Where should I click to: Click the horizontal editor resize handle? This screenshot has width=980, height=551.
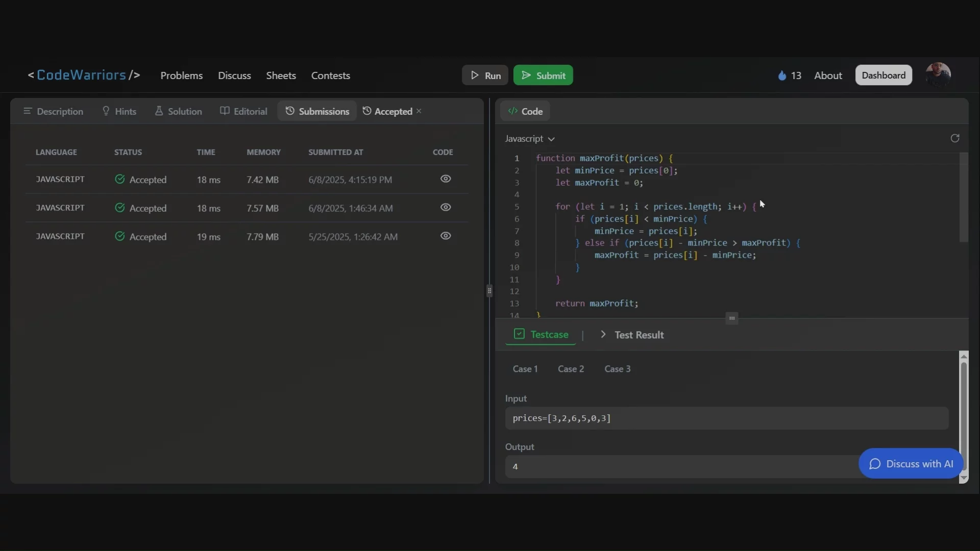click(732, 318)
